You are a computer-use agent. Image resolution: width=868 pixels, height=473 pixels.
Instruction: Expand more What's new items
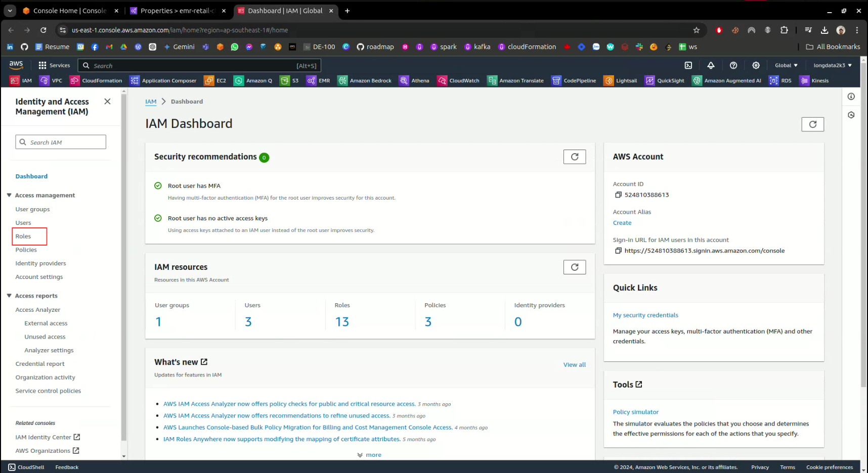[x=369, y=455]
